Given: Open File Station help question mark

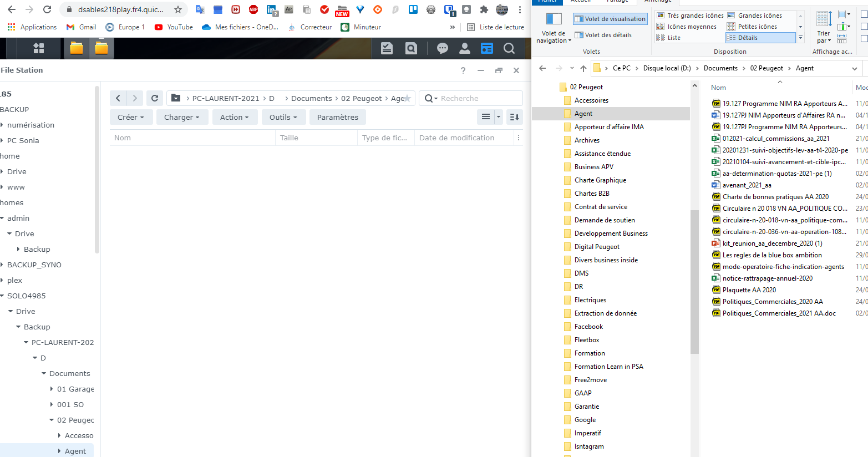Looking at the screenshot, I should click(x=463, y=70).
